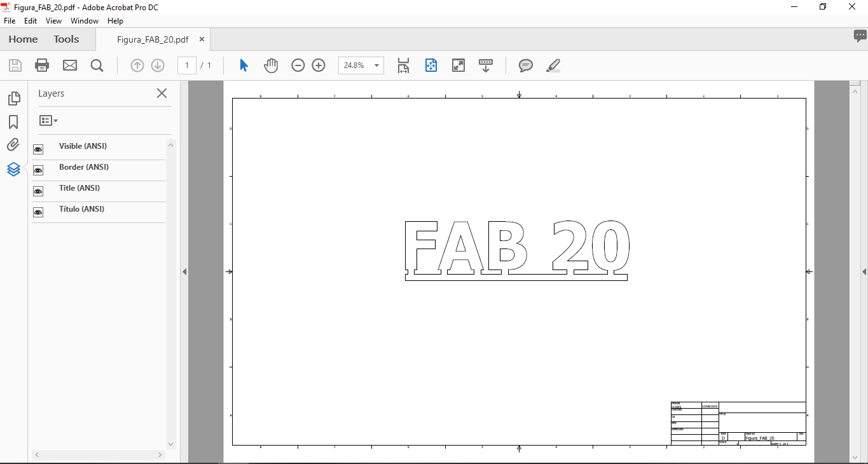Select the Border (ANSI) layer name

[84, 167]
